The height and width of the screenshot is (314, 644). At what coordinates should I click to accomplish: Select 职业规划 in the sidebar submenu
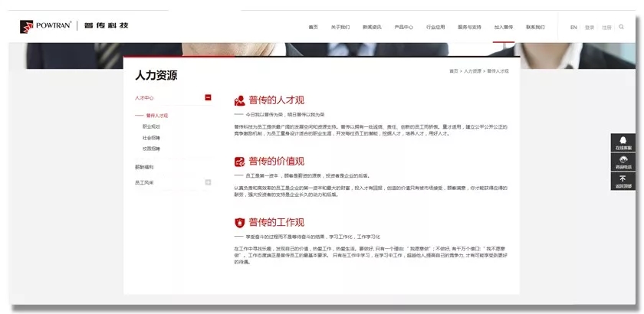151,126
